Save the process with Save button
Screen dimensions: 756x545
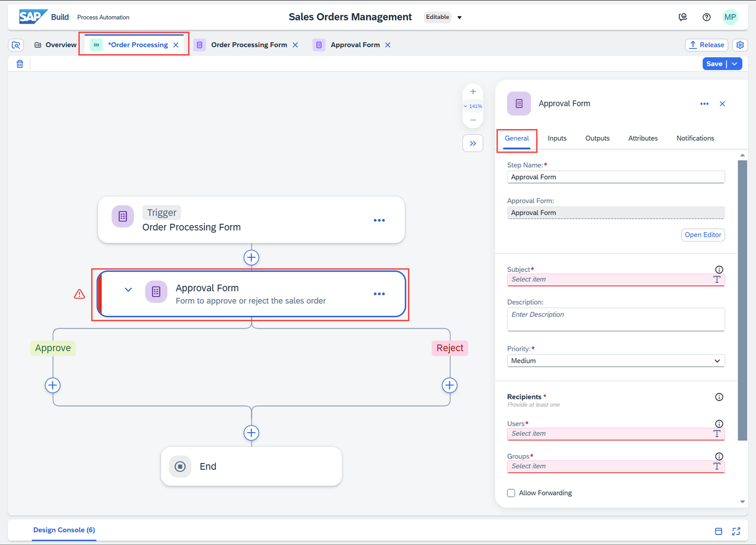(x=714, y=64)
